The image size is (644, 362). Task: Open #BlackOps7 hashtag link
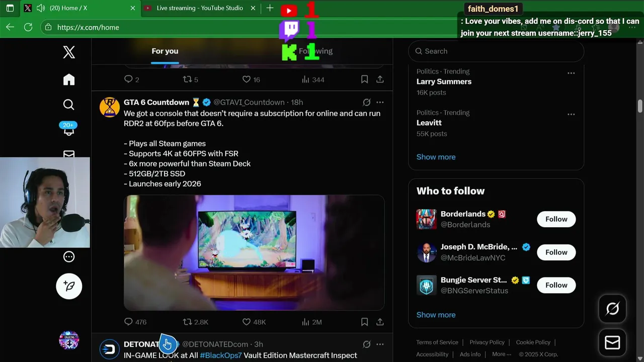point(221,355)
